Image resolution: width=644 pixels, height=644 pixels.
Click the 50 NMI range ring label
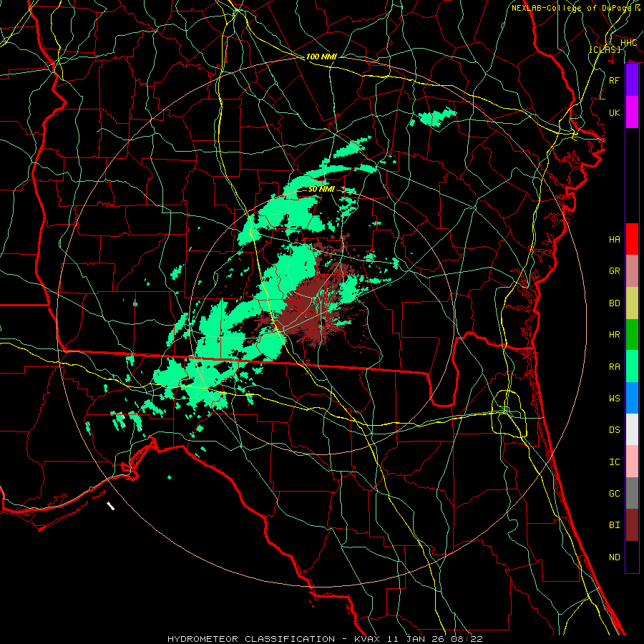321,189
